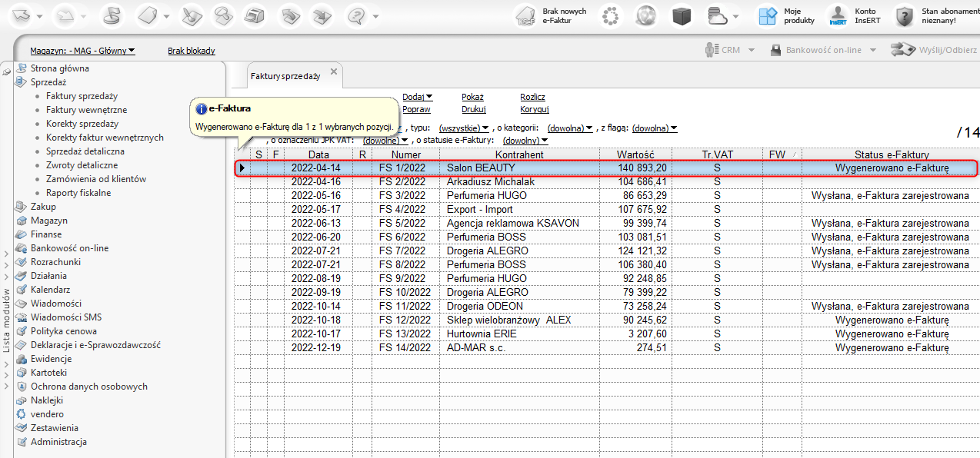Click the Polityka cenowa module icon
This screenshot has height=458, width=980.
click(22, 331)
